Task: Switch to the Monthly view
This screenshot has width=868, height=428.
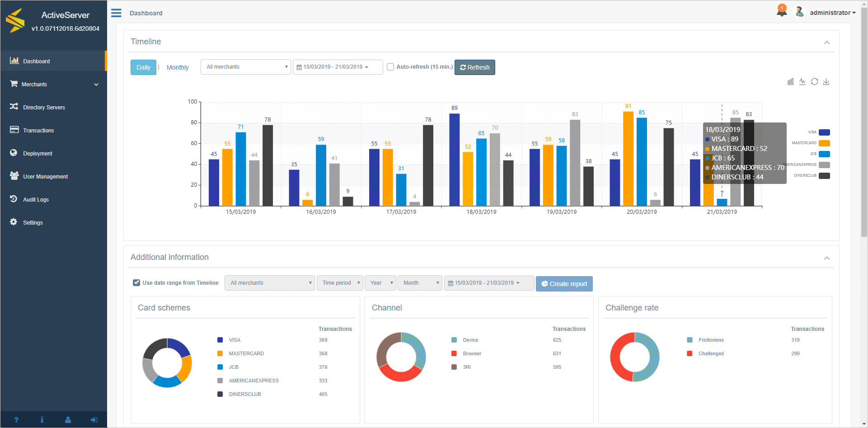Action: pyautogui.click(x=178, y=67)
